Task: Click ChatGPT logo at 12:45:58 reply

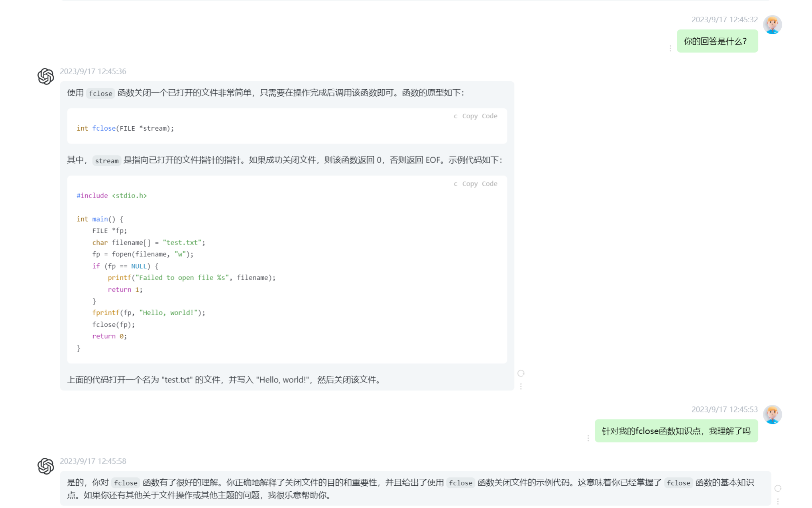Action: (x=46, y=466)
